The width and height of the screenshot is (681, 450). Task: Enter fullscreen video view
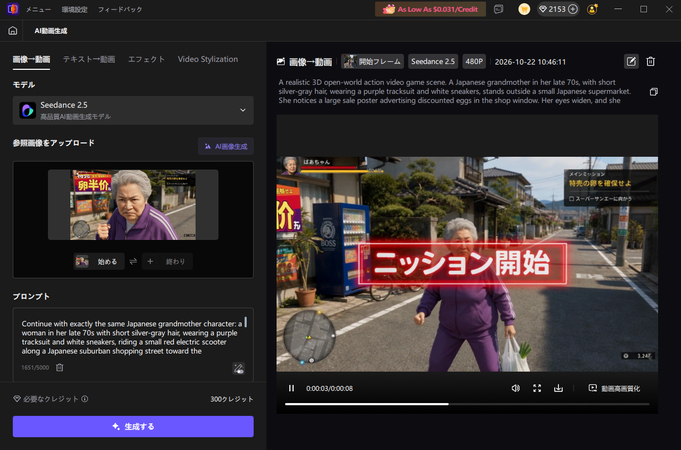(537, 388)
